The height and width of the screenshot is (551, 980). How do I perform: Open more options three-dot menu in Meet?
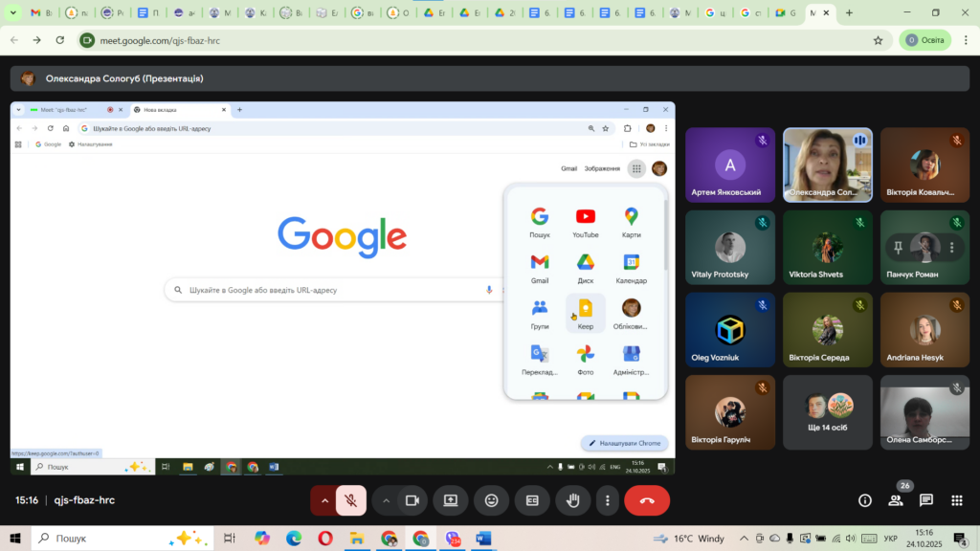(607, 500)
